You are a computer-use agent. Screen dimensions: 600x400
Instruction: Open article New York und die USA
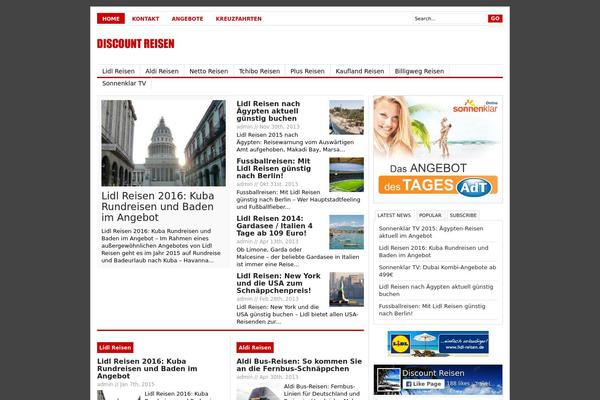[279, 283]
